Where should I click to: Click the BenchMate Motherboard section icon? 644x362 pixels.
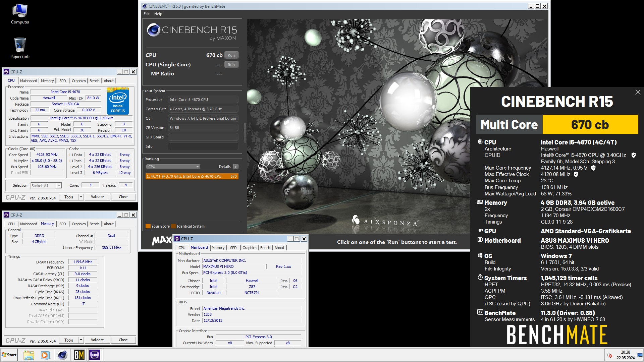(x=480, y=240)
